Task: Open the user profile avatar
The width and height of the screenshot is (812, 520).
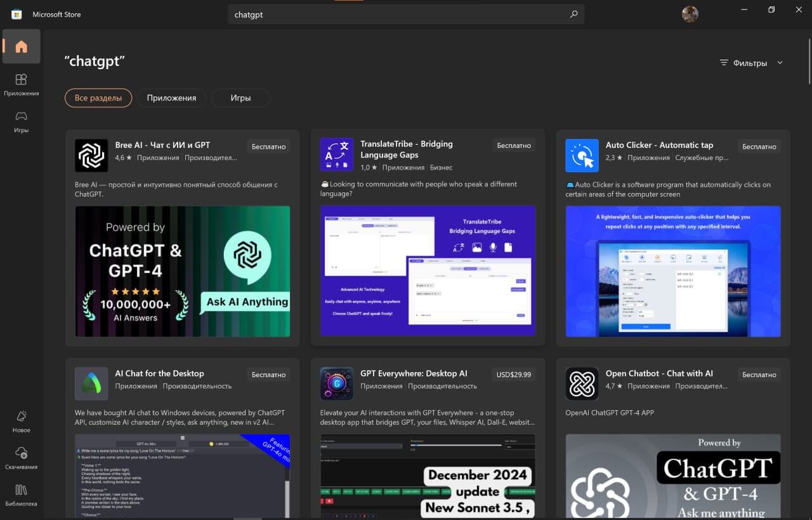Action: tap(690, 14)
